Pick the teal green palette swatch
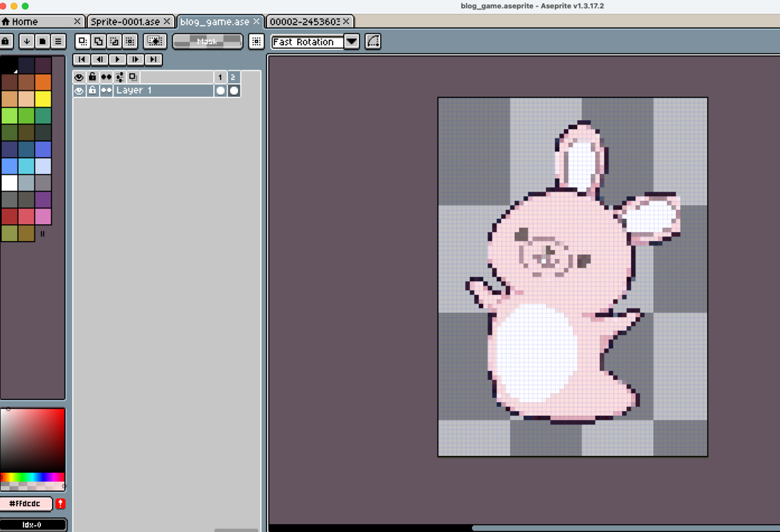The height and width of the screenshot is (532, 780). coord(43,116)
